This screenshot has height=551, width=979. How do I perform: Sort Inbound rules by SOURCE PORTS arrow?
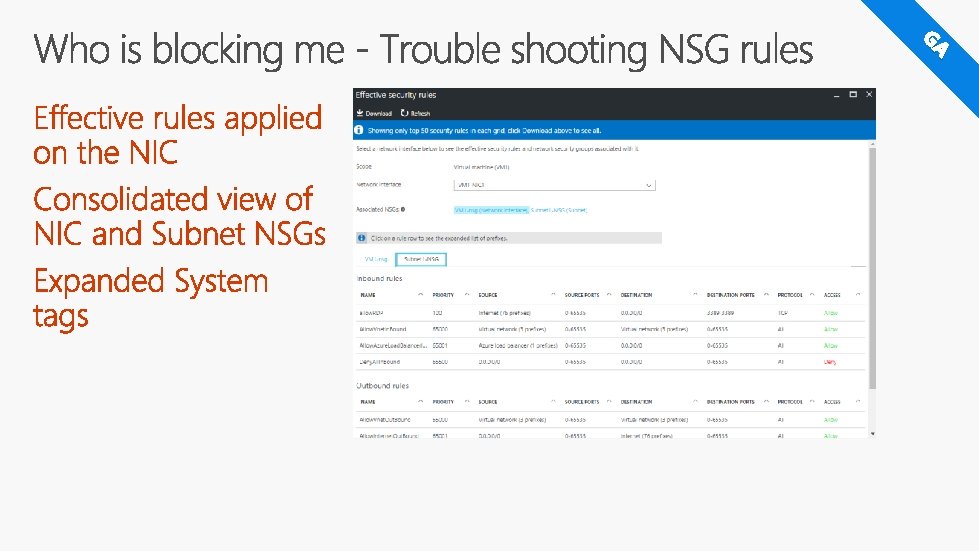click(609, 295)
